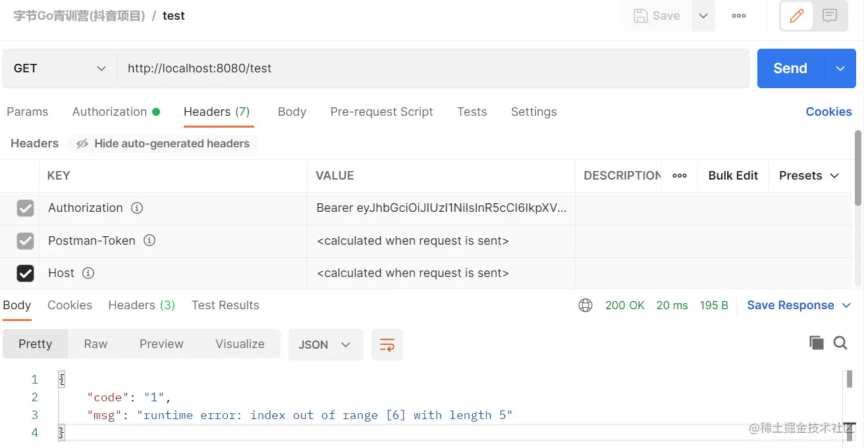Open the GET method dropdown
Image resolution: width=868 pixels, height=448 pixels.
(x=60, y=68)
